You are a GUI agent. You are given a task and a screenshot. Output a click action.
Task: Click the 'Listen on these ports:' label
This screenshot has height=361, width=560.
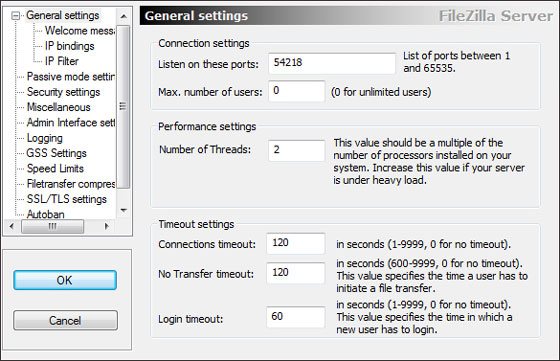point(209,64)
